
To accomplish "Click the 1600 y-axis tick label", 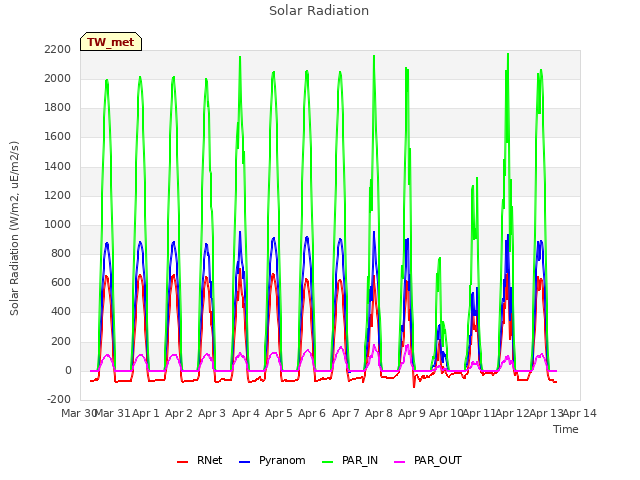I will (58, 136).
